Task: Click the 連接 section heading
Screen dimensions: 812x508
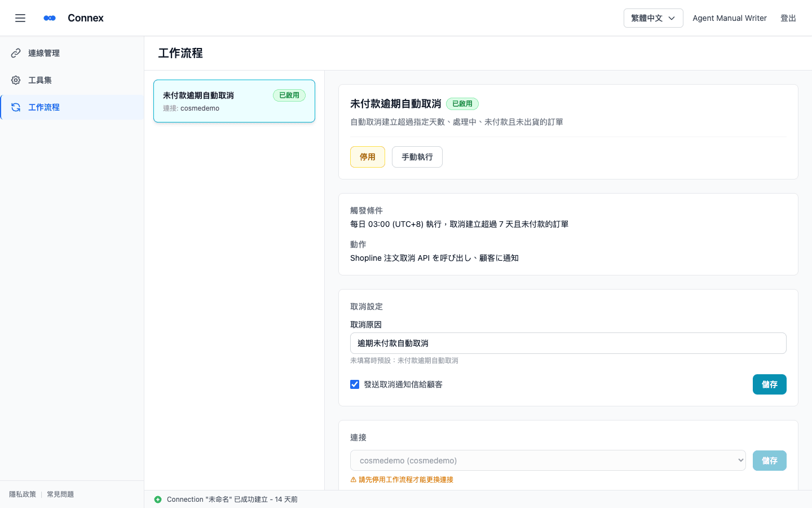Action: click(x=358, y=437)
